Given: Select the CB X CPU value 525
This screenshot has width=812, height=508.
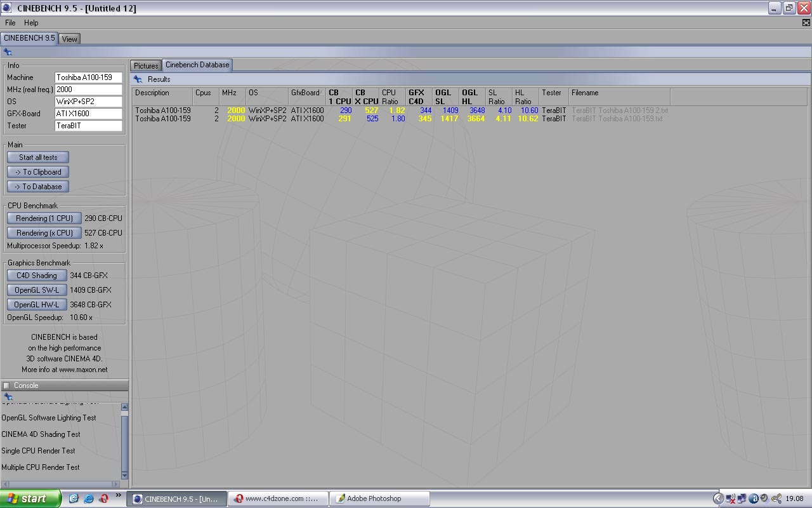Looking at the screenshot, I should point(372,119).
